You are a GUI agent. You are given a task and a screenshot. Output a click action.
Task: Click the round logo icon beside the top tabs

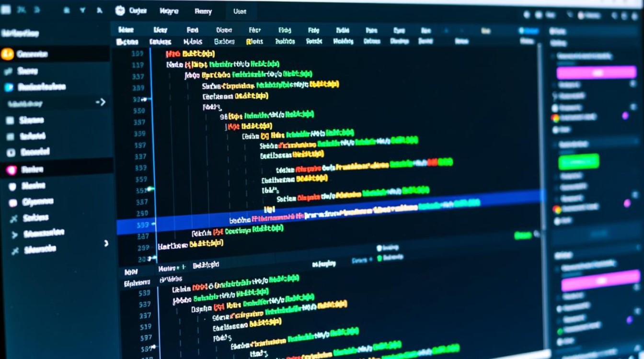tap(120, 11)
